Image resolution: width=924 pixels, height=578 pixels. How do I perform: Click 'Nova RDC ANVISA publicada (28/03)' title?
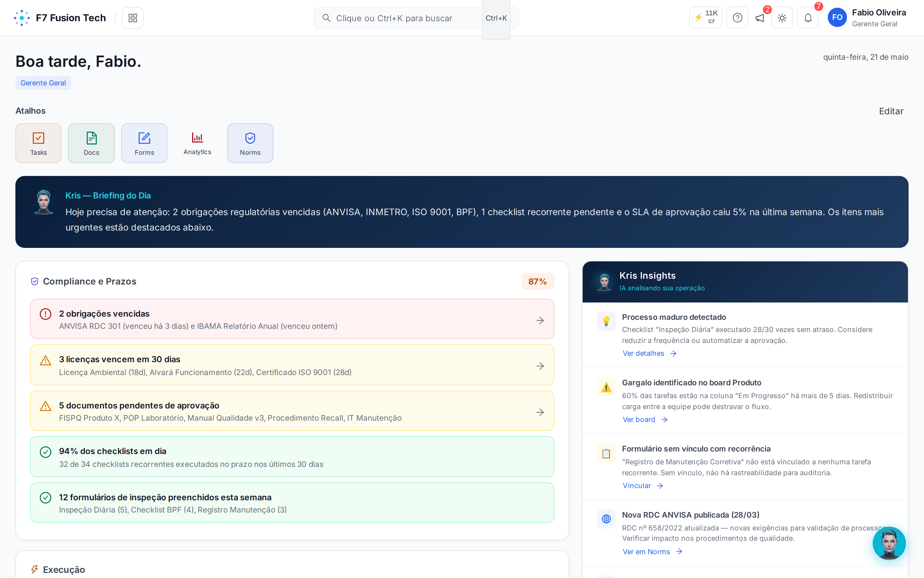click(x=690, y=515)
